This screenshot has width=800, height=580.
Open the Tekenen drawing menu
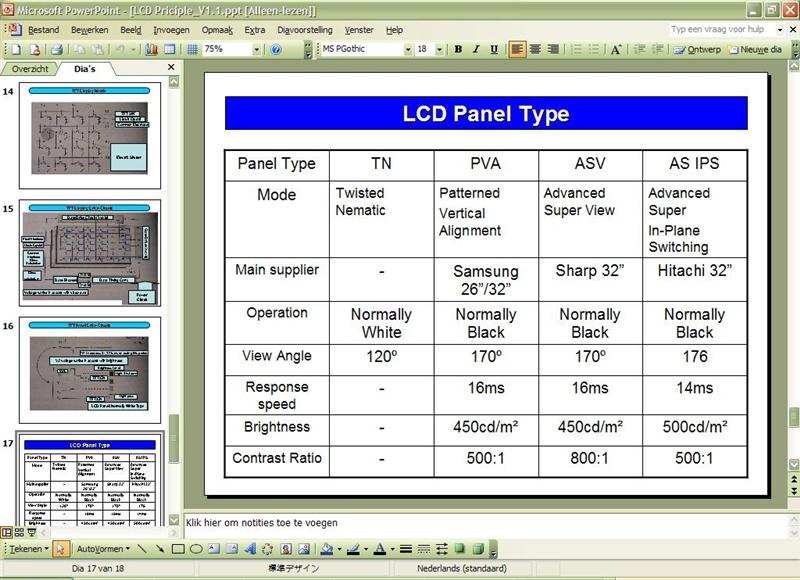coord(29,549)
